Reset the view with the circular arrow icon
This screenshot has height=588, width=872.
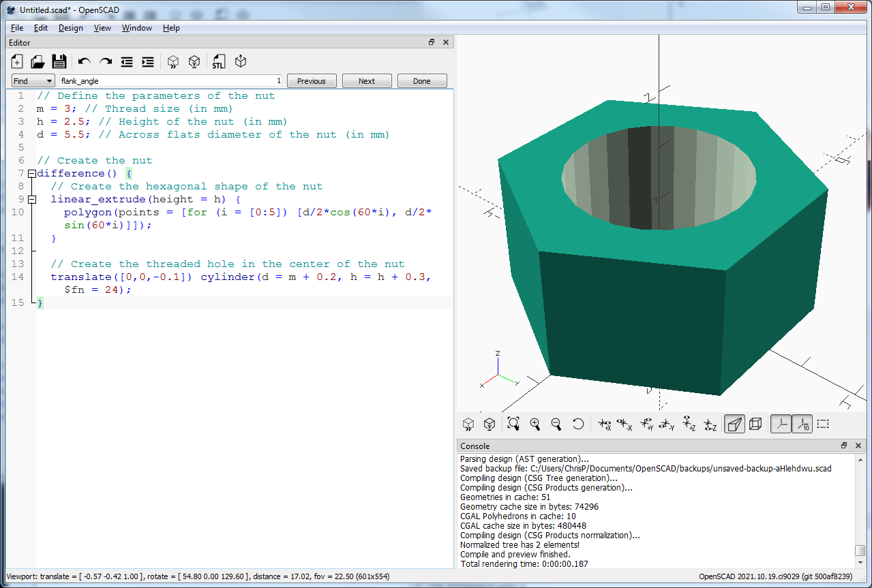(x=577, y=424)
